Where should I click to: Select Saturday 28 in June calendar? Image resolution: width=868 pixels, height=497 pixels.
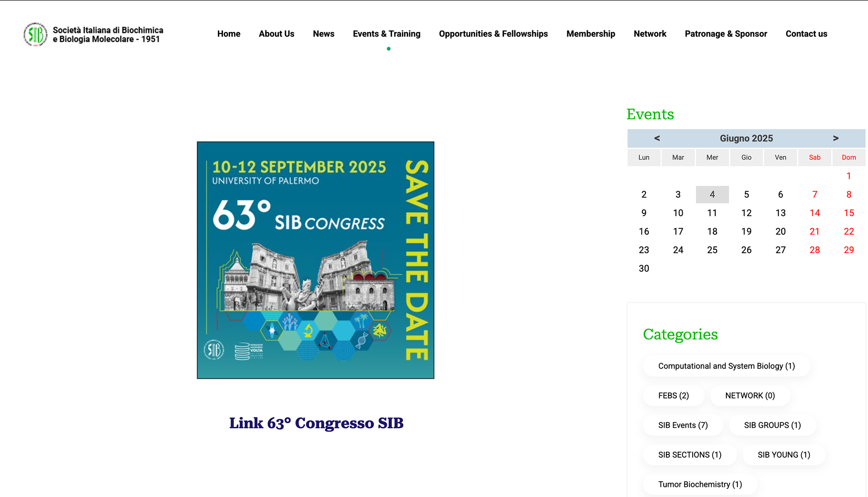[815, 250]
